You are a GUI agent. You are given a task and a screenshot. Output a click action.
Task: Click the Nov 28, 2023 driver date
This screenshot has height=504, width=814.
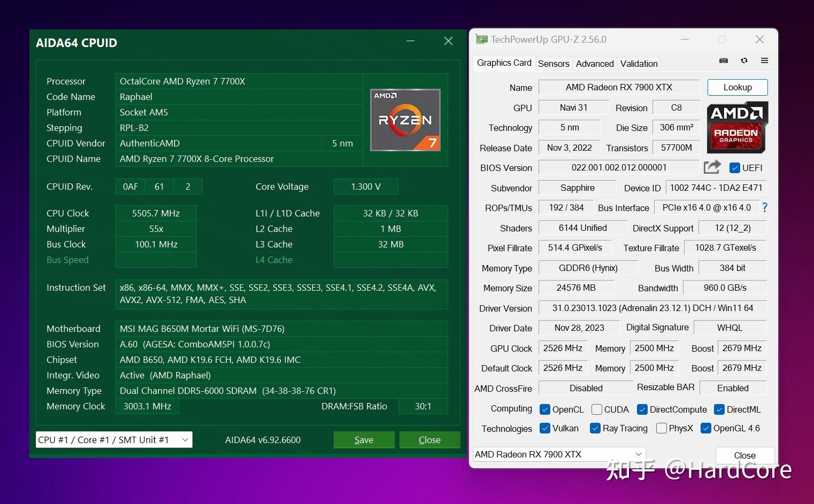tap(579, 328)
